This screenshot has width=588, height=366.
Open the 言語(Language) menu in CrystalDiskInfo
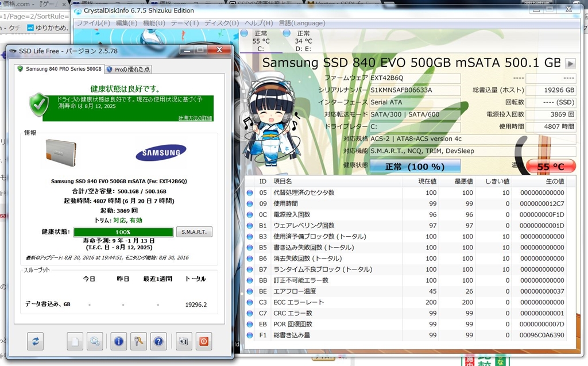pyautogui.click(x=302, y=24)
